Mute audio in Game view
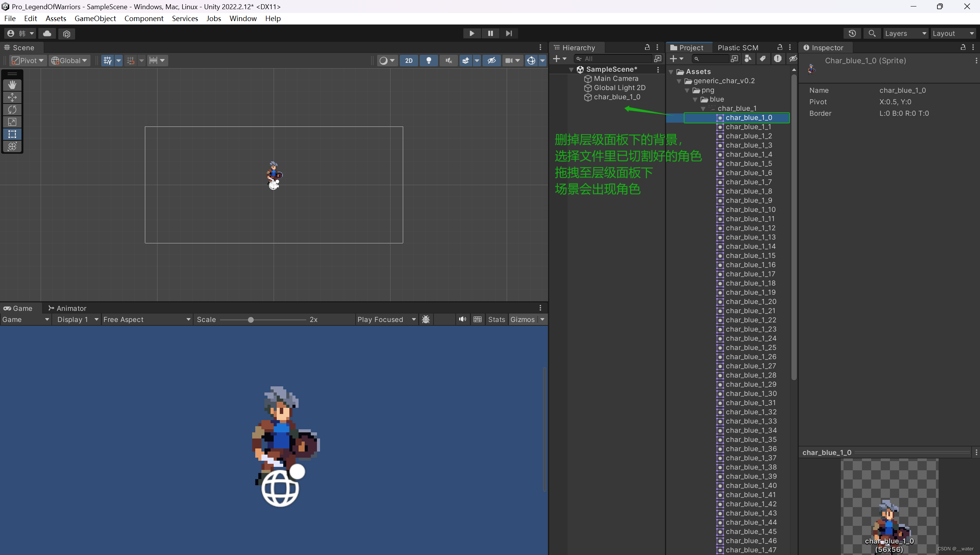This screenshot has height=555, width=980. [463, 319]
